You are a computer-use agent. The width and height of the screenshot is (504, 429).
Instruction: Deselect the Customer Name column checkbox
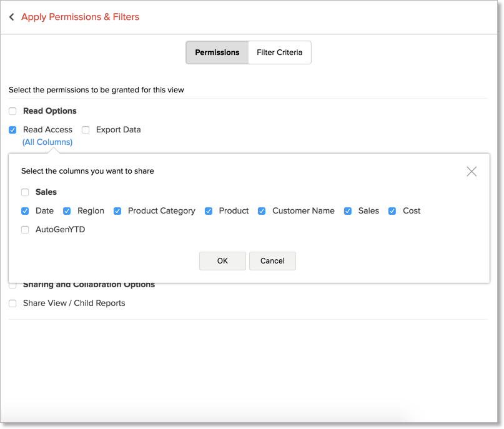pos(262,211)
